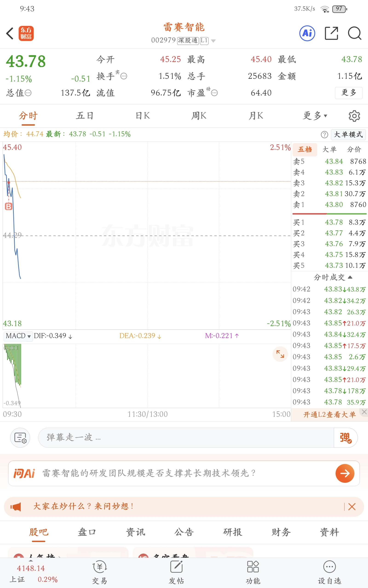Expand the stock code dropdown triangle
The width and height of the screenshot is (368, 588).
pyautogui.click(x=213, y=41)
